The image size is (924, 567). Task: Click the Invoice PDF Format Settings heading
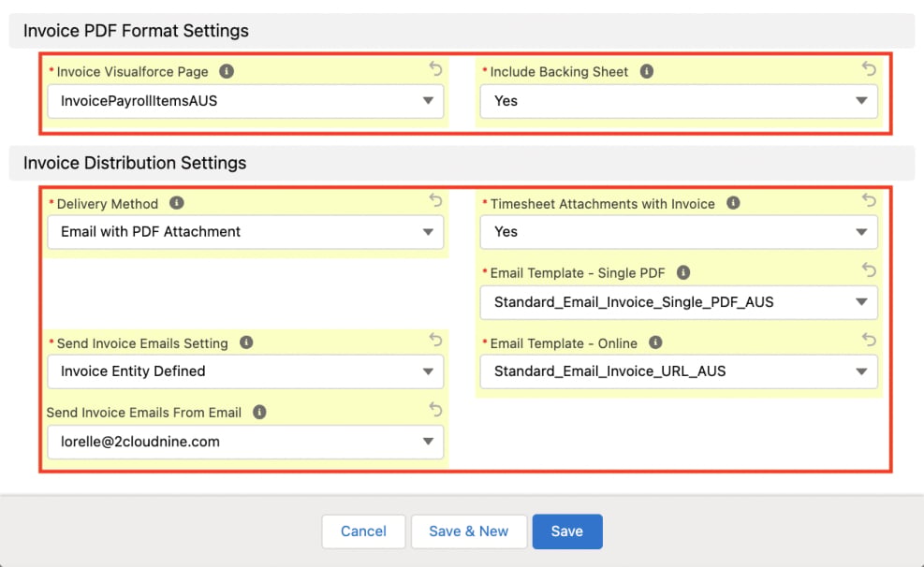(x=136, y=31)
